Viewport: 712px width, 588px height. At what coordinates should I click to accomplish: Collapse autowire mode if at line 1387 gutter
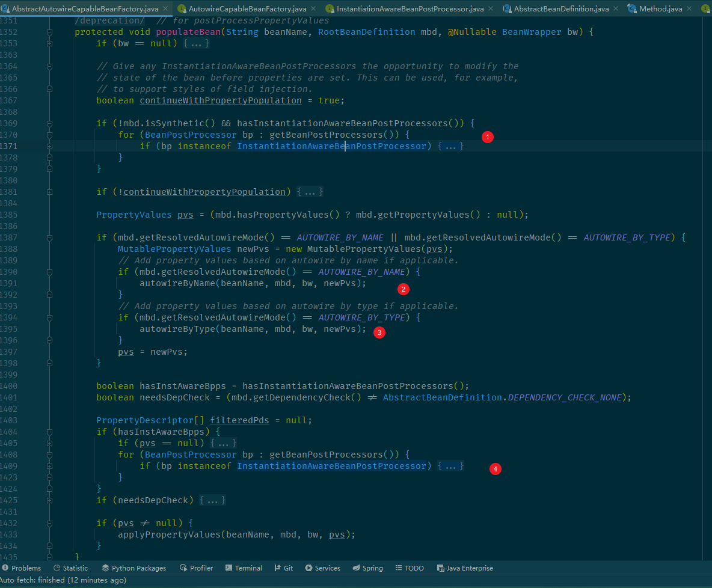tap(49, 238)
